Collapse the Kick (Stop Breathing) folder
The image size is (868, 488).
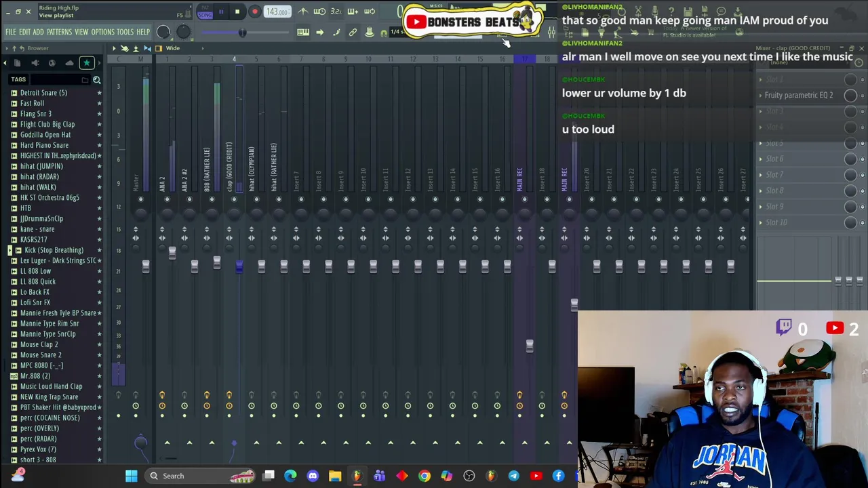pyautogui.click(x=54, y=250)
